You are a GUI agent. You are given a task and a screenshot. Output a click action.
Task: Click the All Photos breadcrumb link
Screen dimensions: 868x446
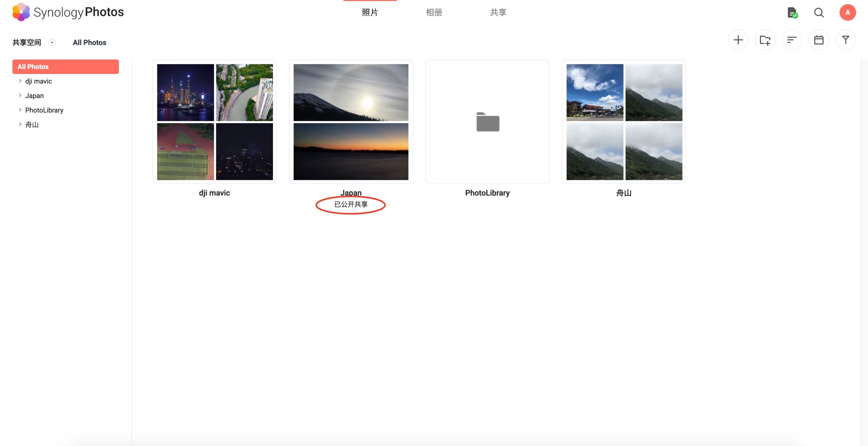90,42
